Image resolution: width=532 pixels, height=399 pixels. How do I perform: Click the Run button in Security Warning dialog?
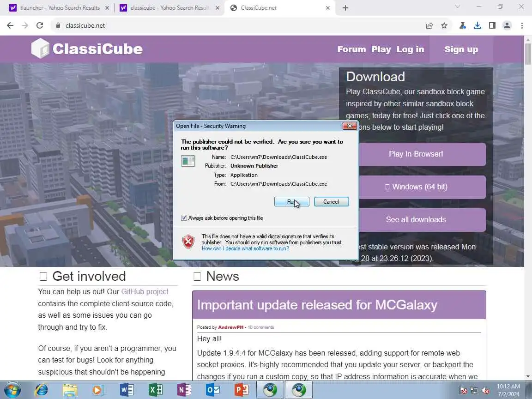coord(291,201)
